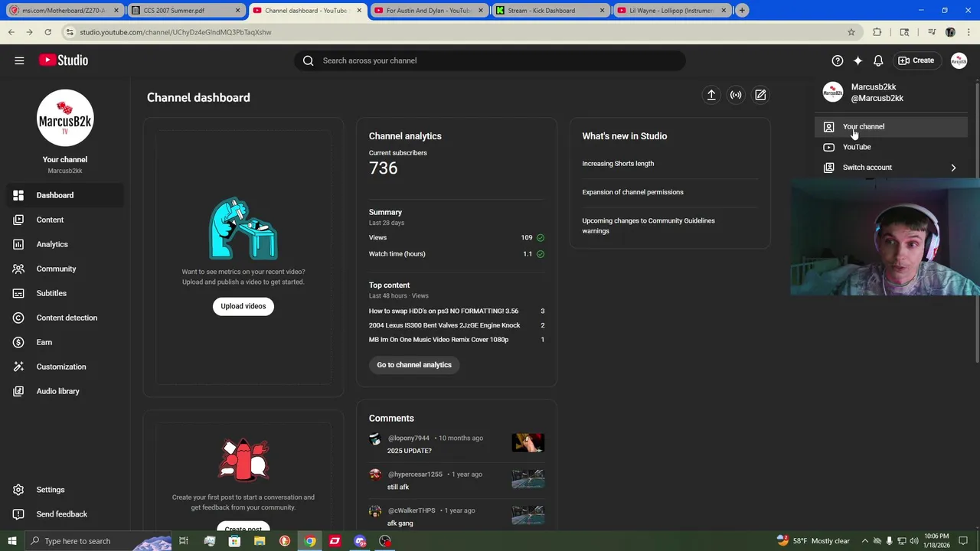Show hidden system tray icons chevron
Screen dimensions: 980x551
tap(864, 541)
